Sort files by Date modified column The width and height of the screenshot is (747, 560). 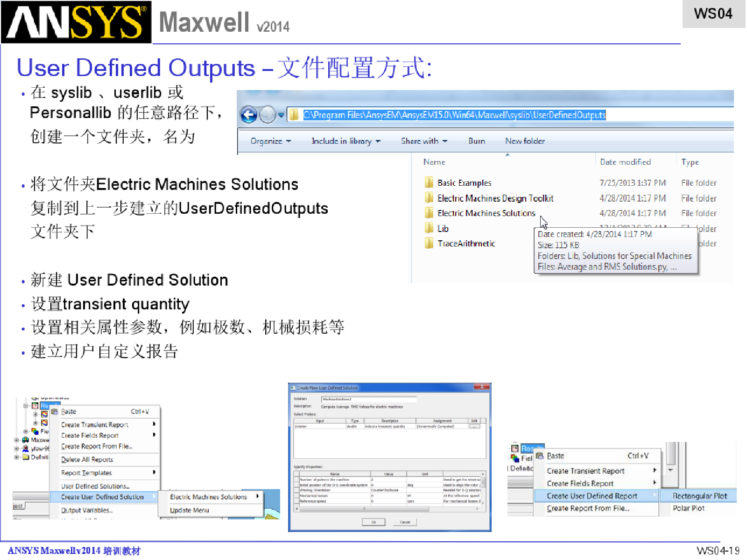[x=625, y=162]
